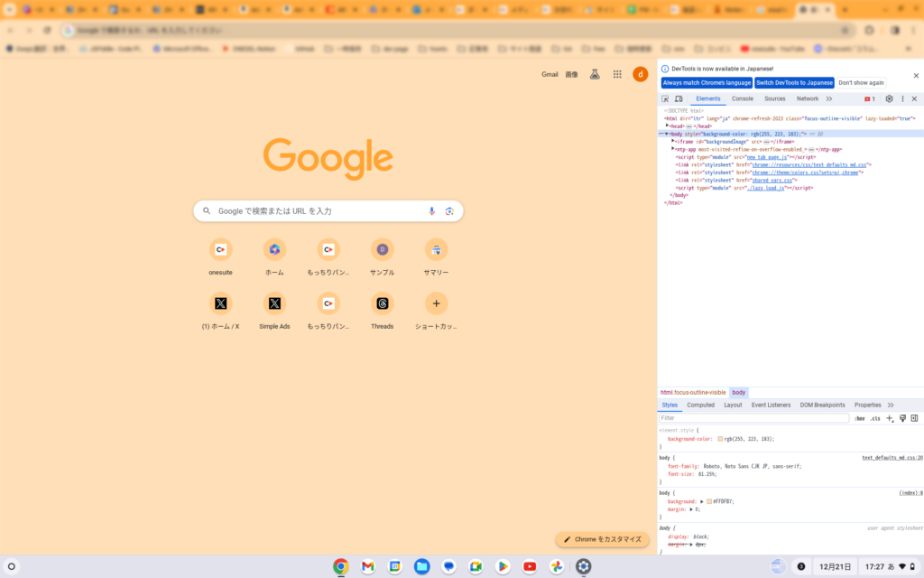This screenshot has width=924, height=578.
Task: Click the Don't show again button
Action: [x=861, y=82]
